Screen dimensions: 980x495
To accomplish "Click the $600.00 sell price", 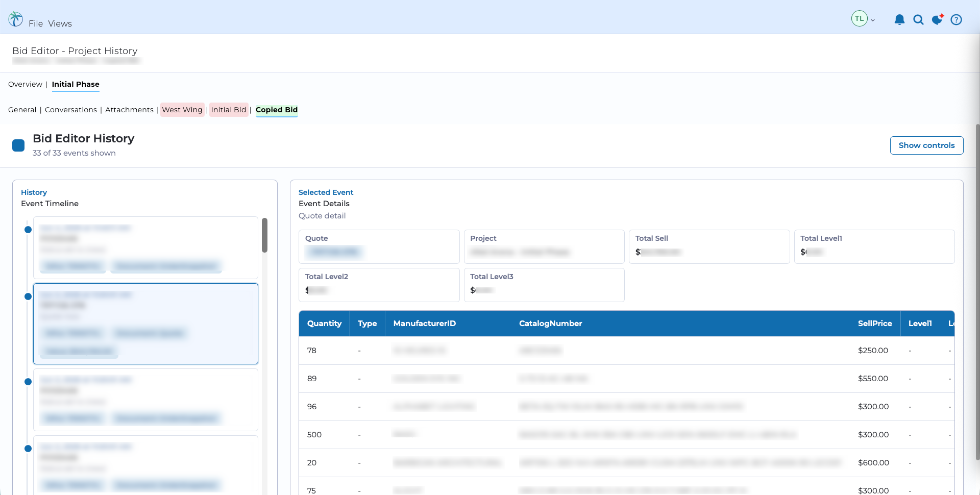I will tap(873, 463).
